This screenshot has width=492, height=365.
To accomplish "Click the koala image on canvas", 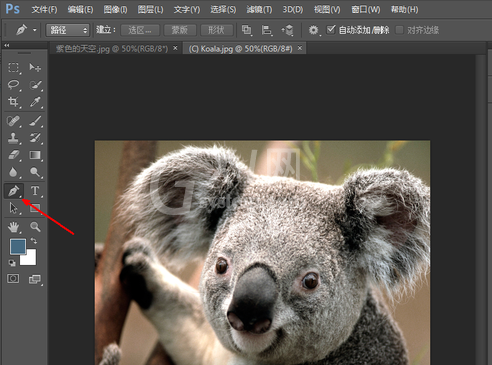I will point(262,252).
